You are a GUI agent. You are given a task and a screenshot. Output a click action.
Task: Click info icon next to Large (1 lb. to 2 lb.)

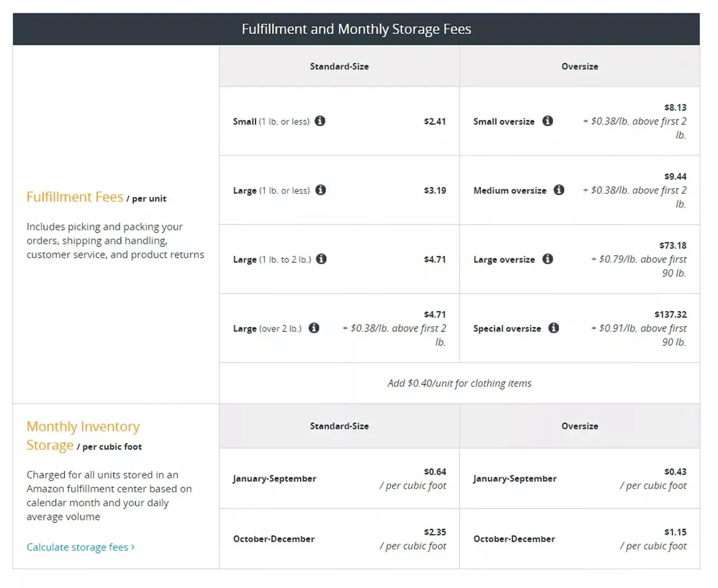tap(321, 259)
